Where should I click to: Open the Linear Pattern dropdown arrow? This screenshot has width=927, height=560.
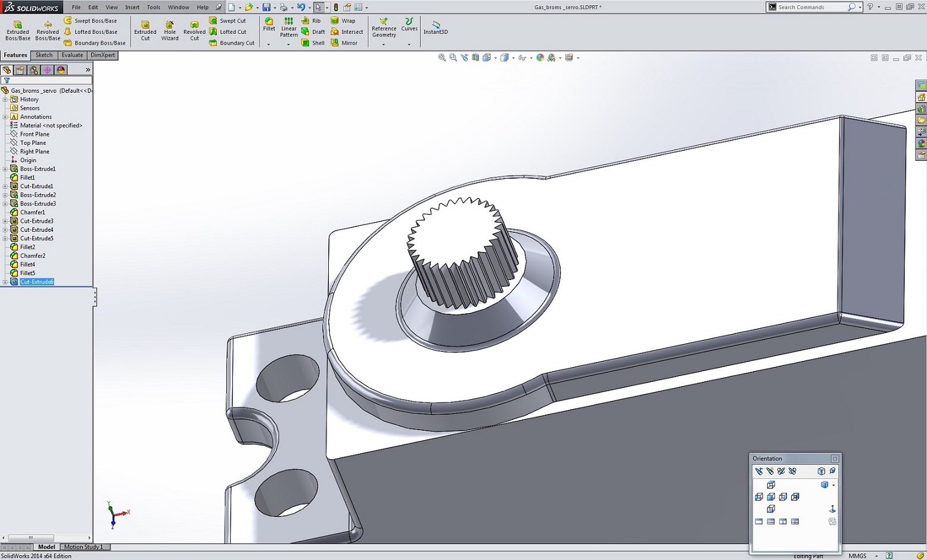[x=288, y=44]
